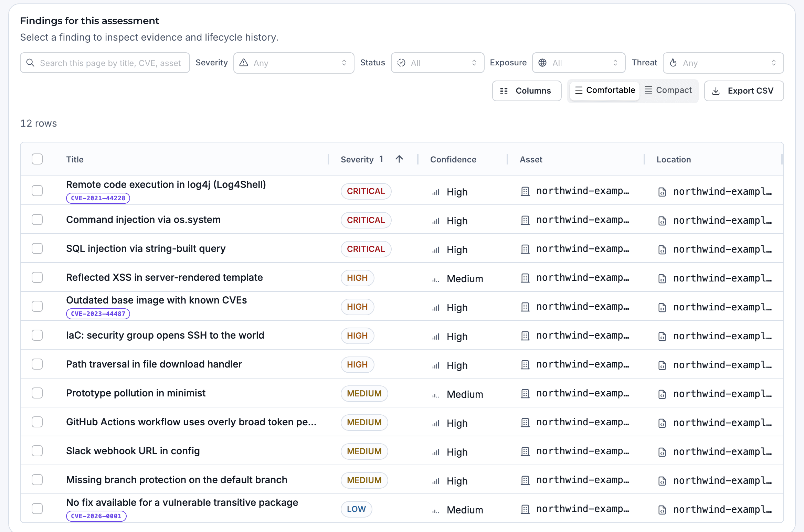The width and height of the screenshot is (804, 532).
Task: Open the Threat filter dropdown
Action: 723,63
